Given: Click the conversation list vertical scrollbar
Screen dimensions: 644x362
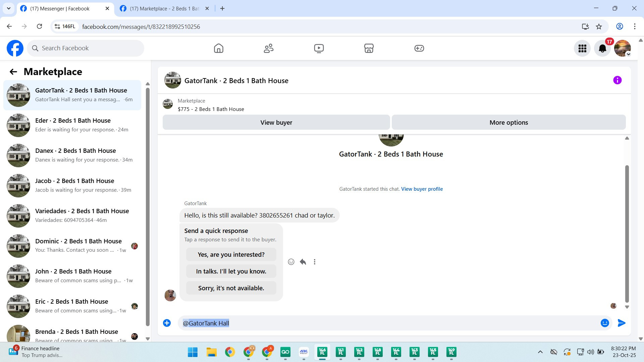Looking at the screenshot, I should (x=148, y=201).
